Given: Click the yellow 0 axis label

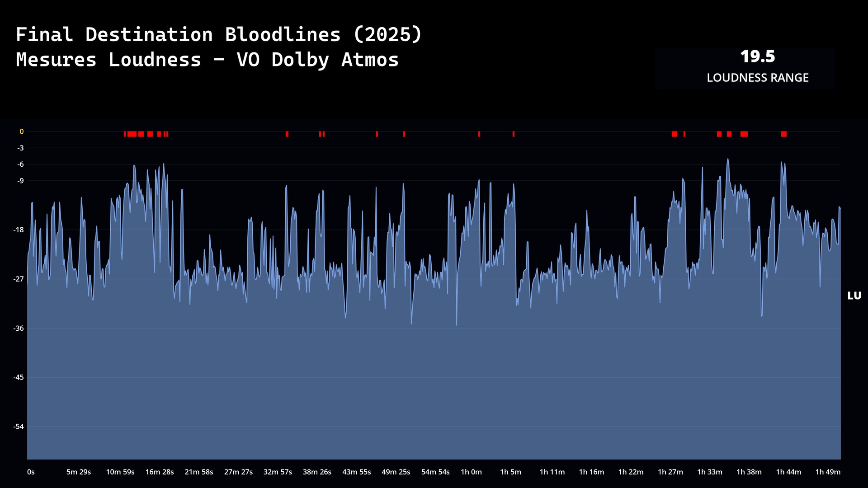Looking at the screenshot, I should pos(21,131).
